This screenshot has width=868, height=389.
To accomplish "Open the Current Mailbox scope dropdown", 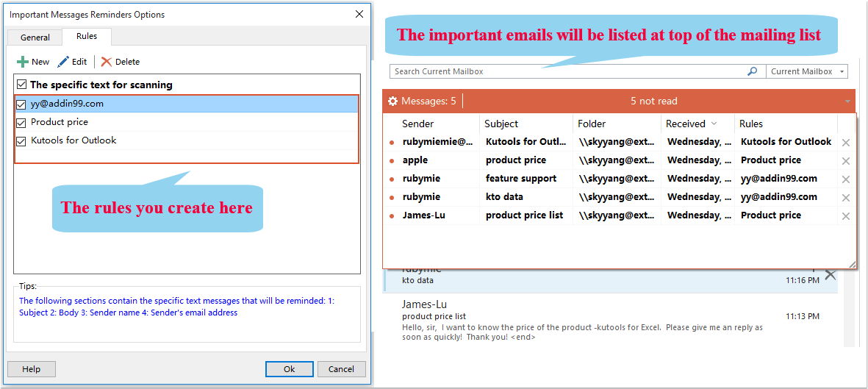I will [806, 71].
